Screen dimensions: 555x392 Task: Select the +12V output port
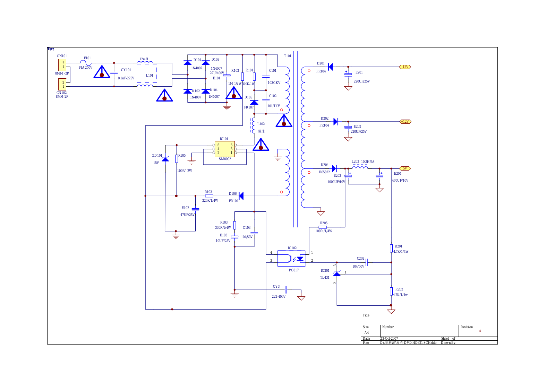405,122
